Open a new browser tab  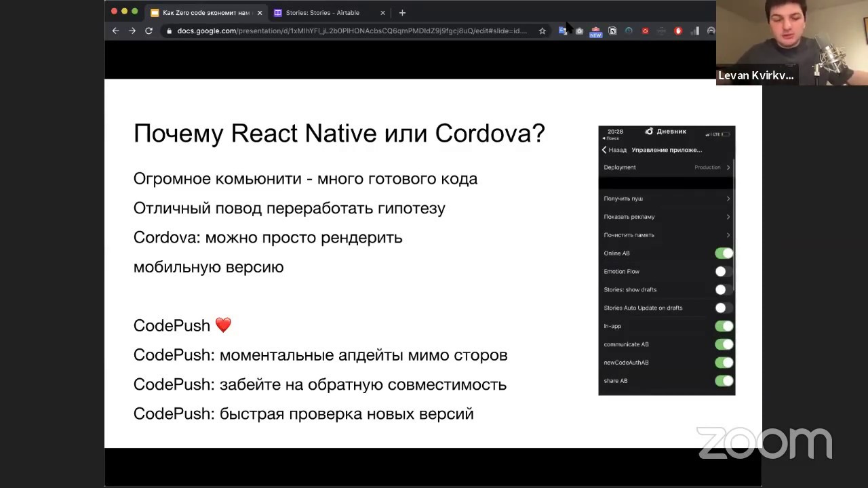402,12
